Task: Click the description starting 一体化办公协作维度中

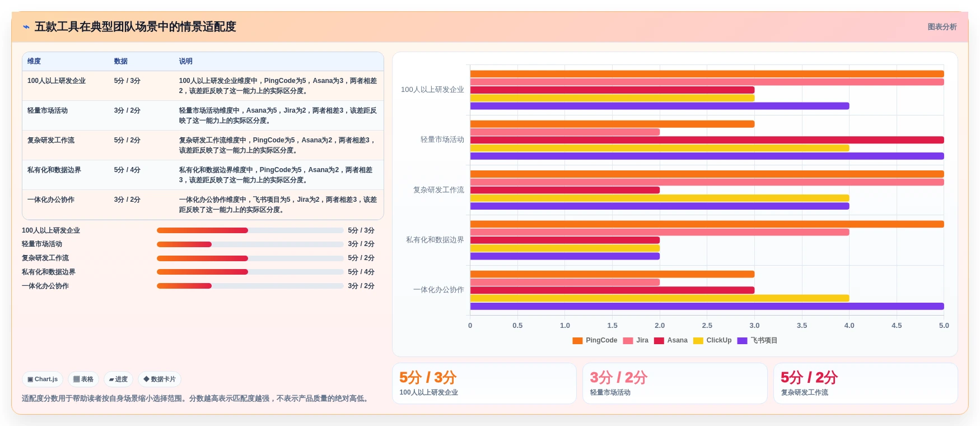Action: point(278,205)
